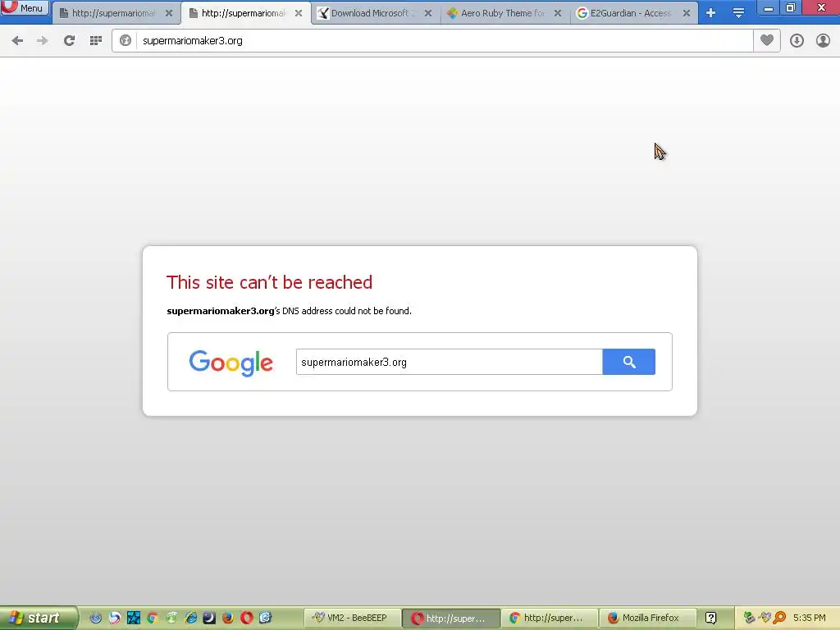Launch Pale Moon from quick launch
Image resolution: width=840 pixels, height=630 pixels.
[x=209, y=618]
